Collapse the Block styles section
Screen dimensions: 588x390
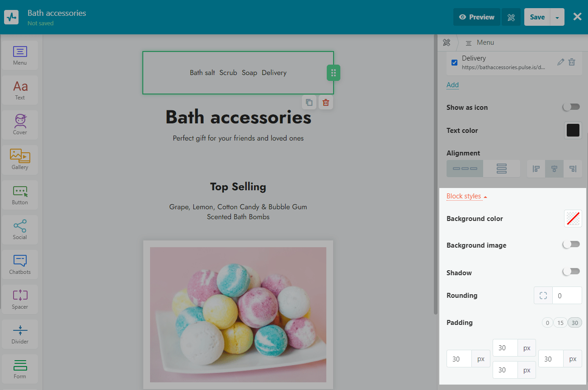(466, 196)
